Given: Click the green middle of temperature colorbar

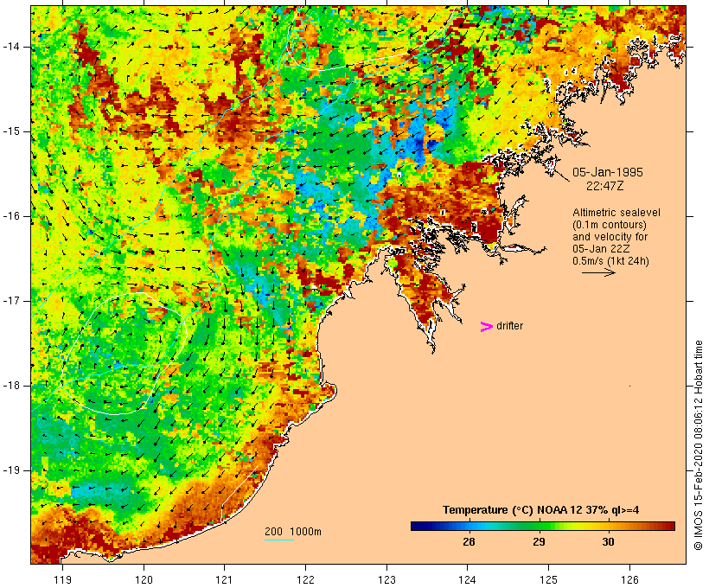Looking at the screenshot, I should (543, 526).
